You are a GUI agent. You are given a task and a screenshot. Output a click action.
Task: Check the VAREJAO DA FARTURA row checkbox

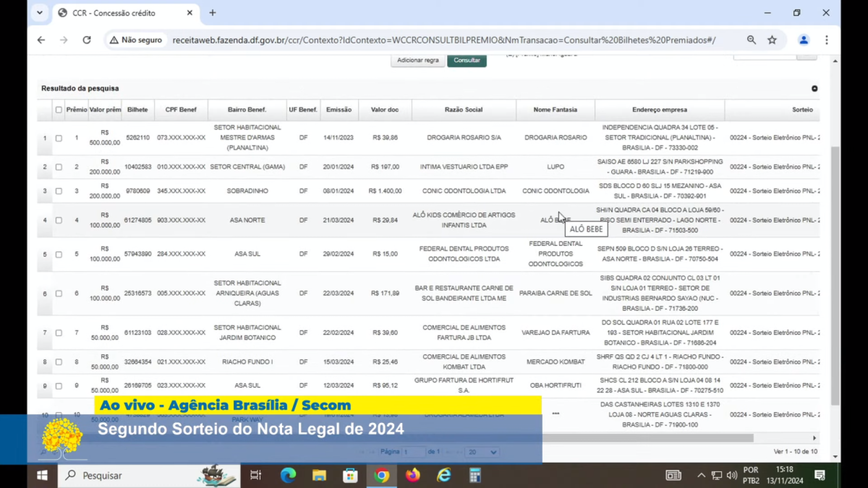tap(59, 333)
